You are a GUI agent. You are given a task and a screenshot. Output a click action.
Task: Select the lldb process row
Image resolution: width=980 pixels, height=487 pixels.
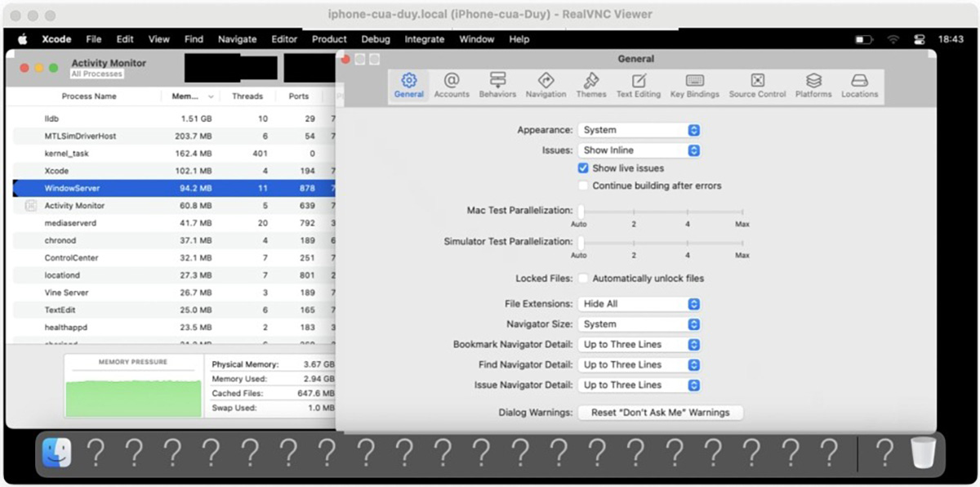(x=175, y=118)
